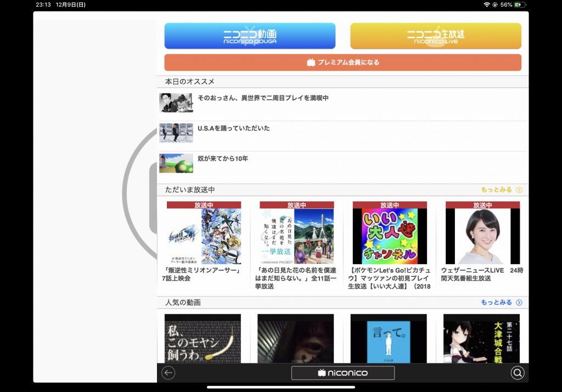This screenshot has height=392, width=562.
Task: Tap circled arrow icon beside ただいま放送中 もっとみる
Action: coord(519,190)
